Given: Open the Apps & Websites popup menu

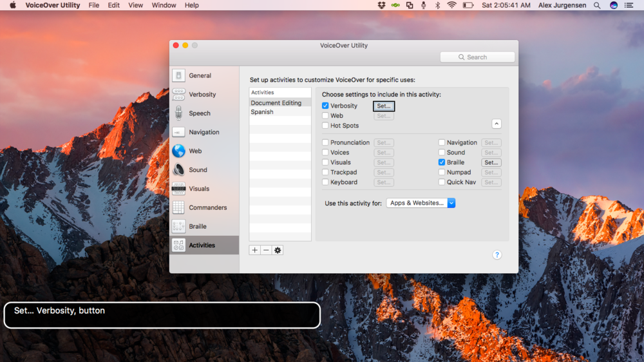Looking at the screenshot, I should [x=421, y=203].
